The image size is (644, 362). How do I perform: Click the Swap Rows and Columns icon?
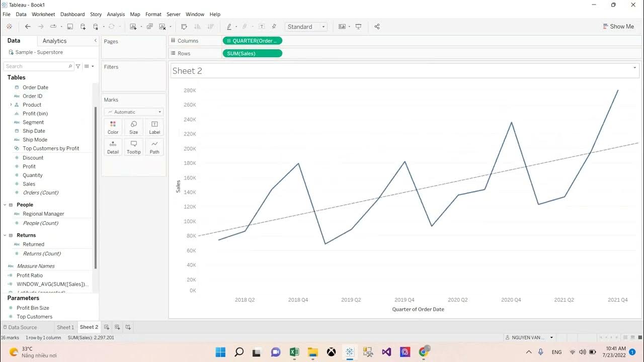click(x=184, y=27)
